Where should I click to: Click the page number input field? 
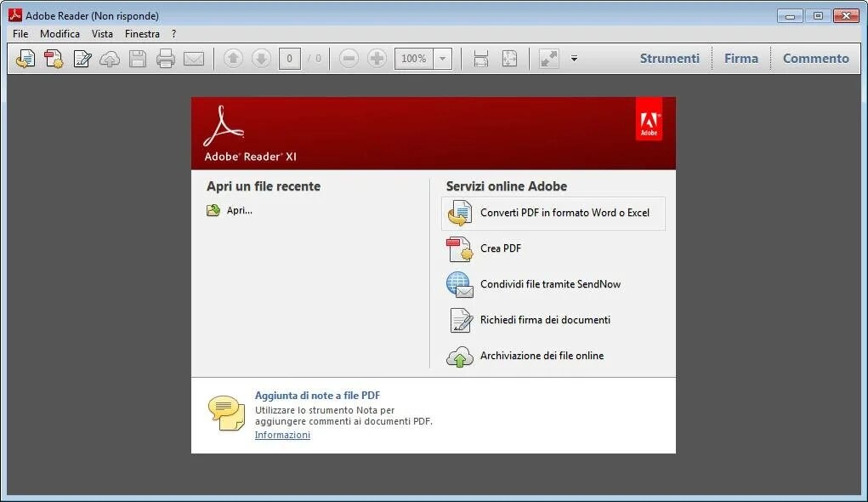(290, 58)
